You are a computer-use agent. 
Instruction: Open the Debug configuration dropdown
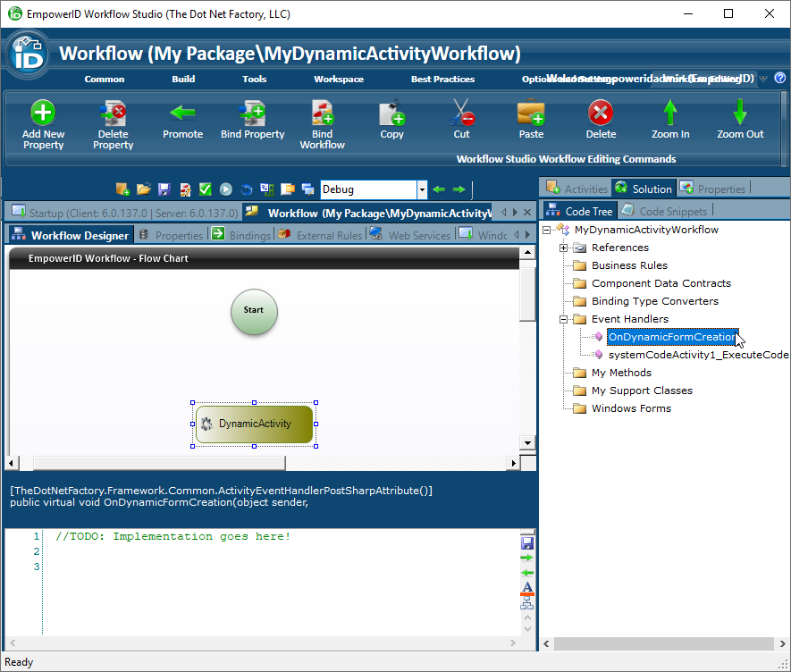[x=421, y=189]
